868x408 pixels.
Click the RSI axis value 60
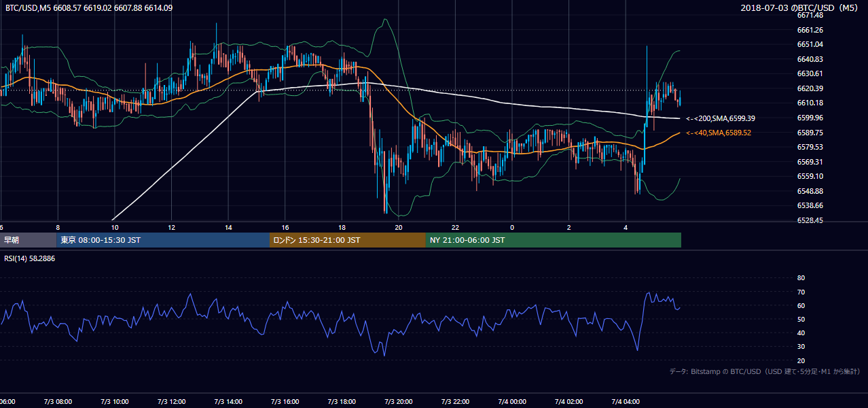(x=801, y=305)
